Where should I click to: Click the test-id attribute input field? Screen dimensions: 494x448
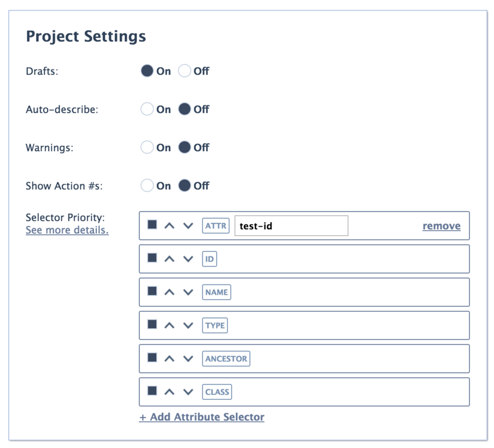click(291, 226)
